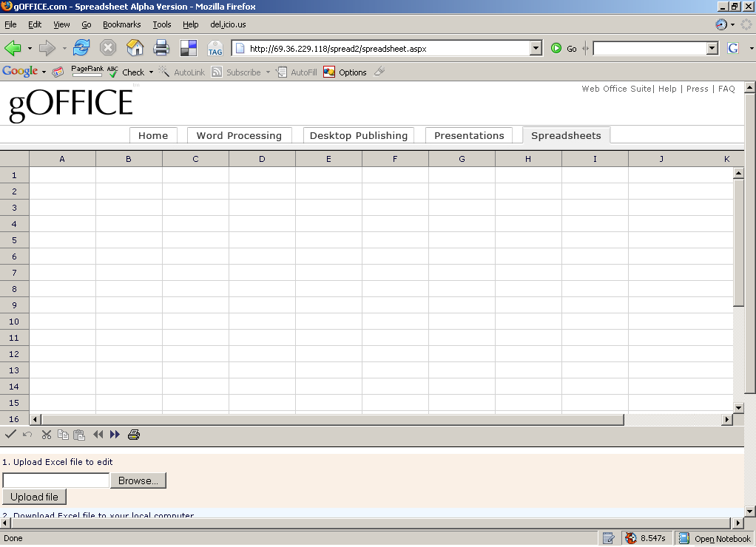Switch to the Word Processing tab
The image size is (756, 547).
(x=239, y=135)
